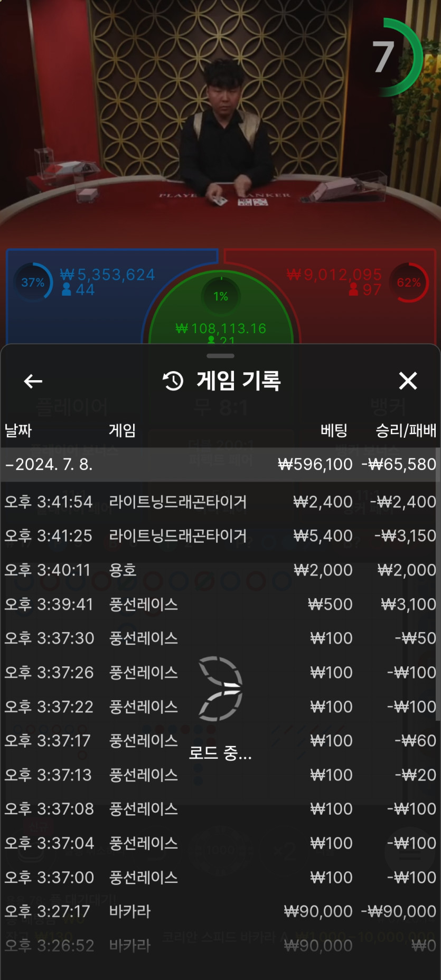Open the 오후 3:37:26 풍선레이스 record
This screenshot has height=980, width=441.
(220, 673)
